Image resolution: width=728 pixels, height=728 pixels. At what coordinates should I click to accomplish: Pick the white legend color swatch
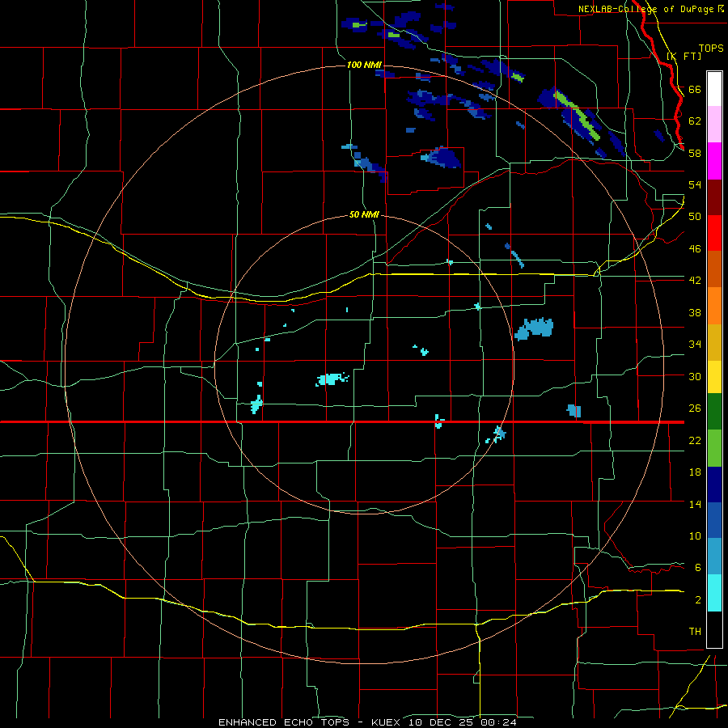pyautogui.click(x=714, y=89)
